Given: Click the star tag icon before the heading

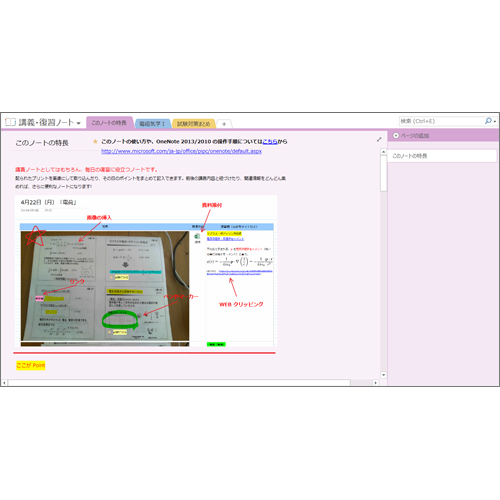Looking at the screenshot, I should 95,142.
